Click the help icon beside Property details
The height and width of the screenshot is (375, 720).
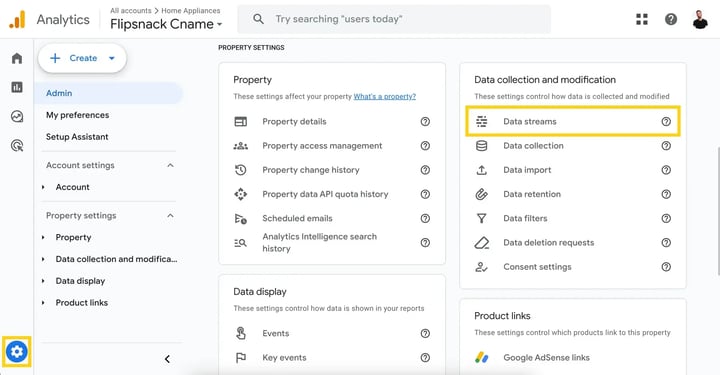pos(425,122)
